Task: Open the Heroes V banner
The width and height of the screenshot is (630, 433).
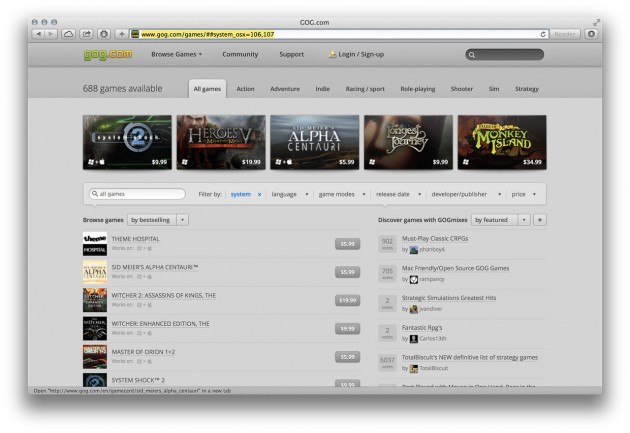Action: point(221,142)
